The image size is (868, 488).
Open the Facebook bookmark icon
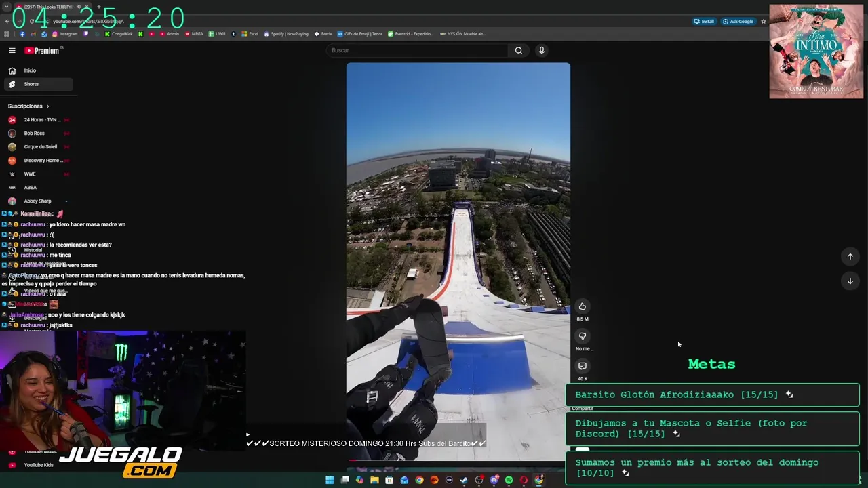point(22,34)
